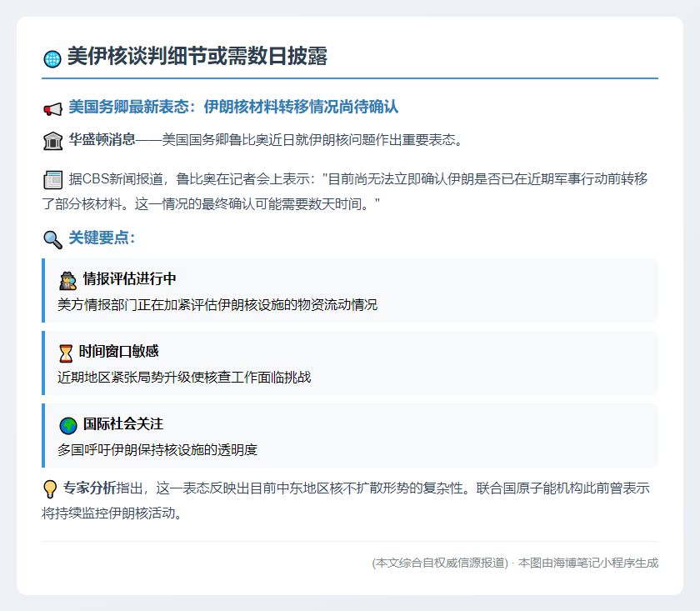Click the card heading 情报评估进行中
Image resolution: width=700 pixels, height=611 pixels.
pyautogui.click(x=129, y=278)
